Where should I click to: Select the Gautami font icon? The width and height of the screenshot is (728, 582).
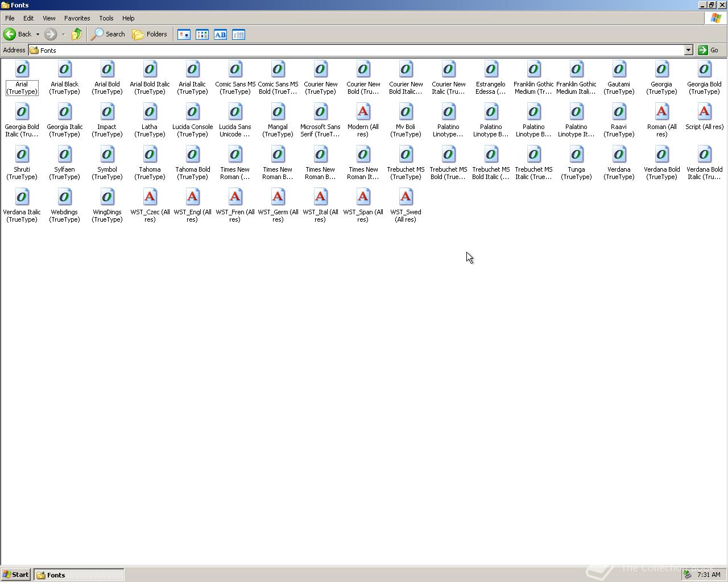619,69
